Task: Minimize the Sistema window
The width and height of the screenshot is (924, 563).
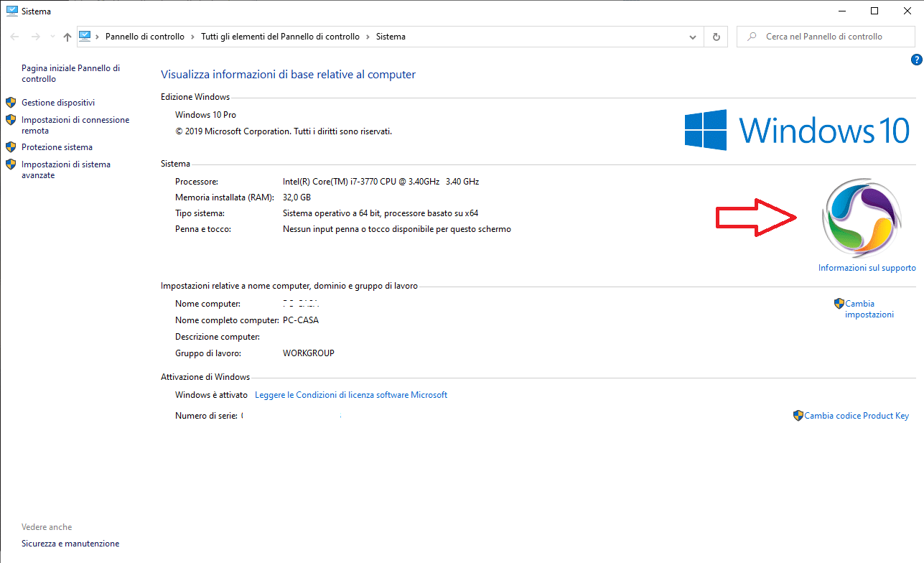Action: 841,11
